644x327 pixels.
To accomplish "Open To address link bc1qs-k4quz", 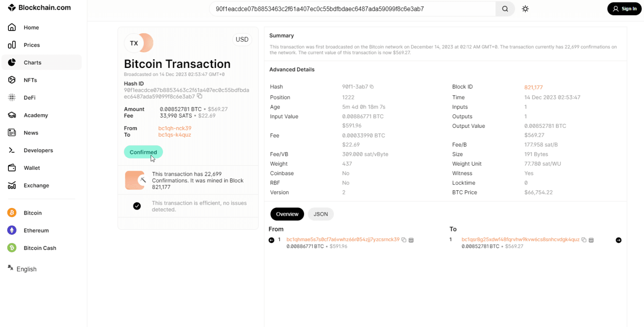I will [174, 135].
